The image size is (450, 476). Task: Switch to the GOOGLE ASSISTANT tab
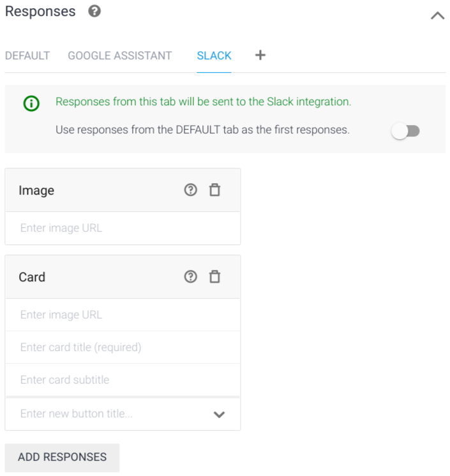pyautogui.click(x=119, y=56)
